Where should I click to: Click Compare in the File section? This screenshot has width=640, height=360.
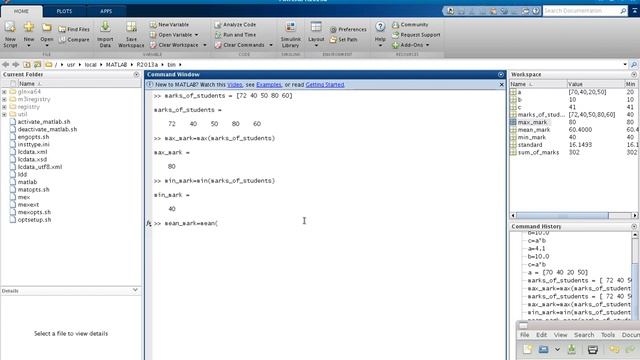click(x=74, y=40)
